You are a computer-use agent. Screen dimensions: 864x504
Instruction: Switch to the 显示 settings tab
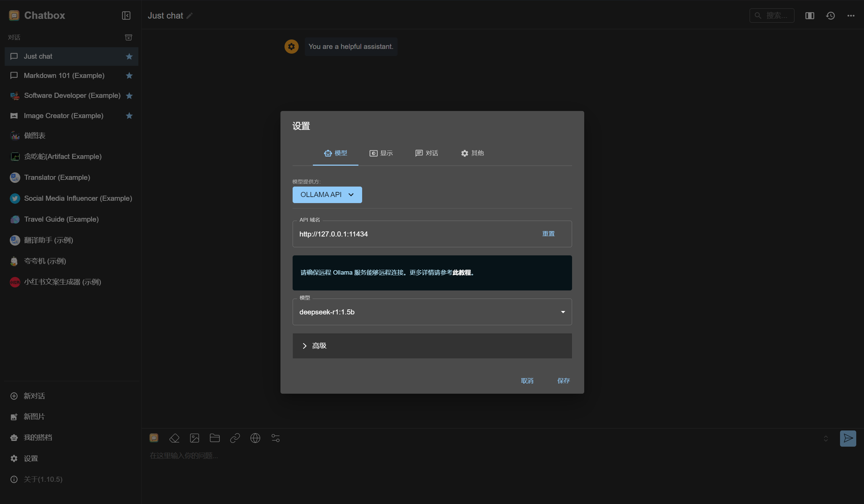click(381, 153)
